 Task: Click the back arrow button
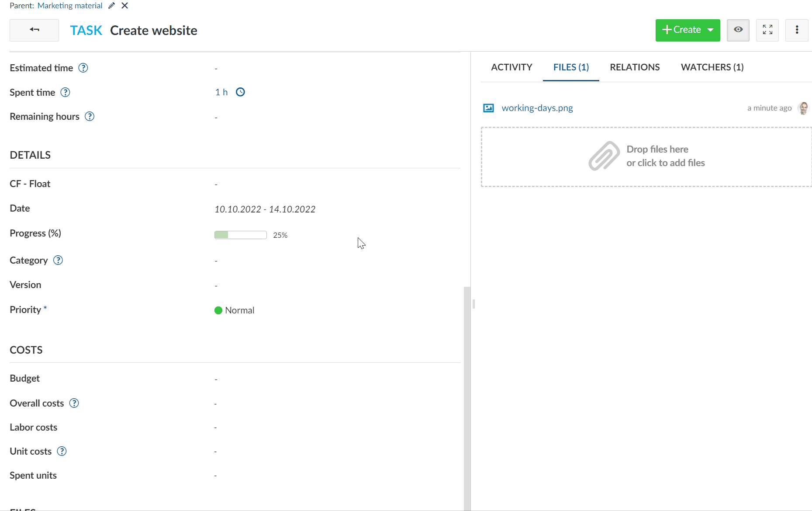pos(34,30)
